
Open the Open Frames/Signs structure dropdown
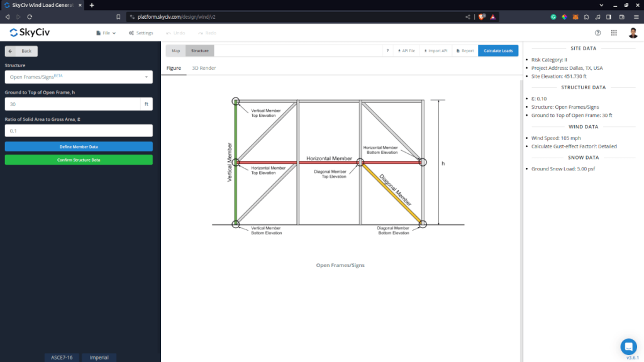tap(78, 77)
